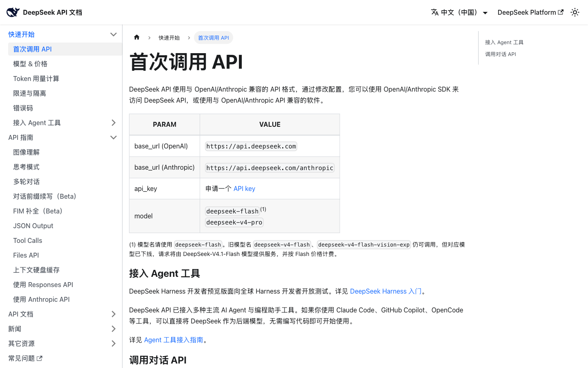Viewport: 588px width, 368px height.
Task: Open 对话前缀续写（Beta）guide
Action: [65, 196]
